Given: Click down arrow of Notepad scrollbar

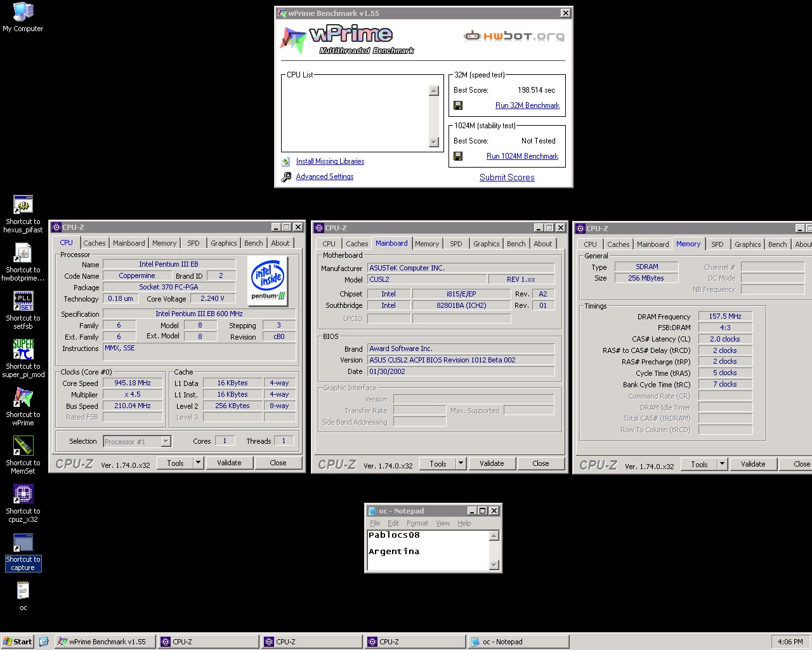Looking at the screenshot, I should (494, 565).
